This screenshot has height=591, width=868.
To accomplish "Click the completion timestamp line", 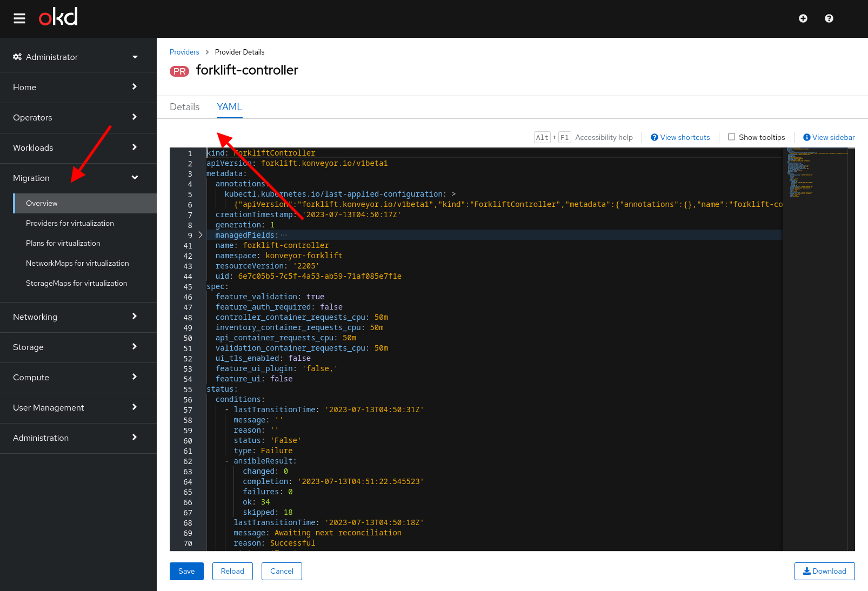I will [333, 481].
